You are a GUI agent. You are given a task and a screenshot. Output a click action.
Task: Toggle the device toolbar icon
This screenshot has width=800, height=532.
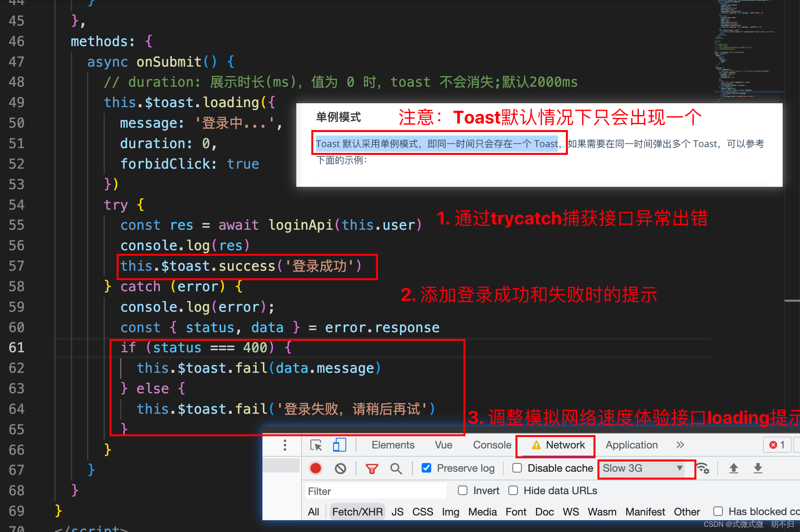pyautogui.click(x=339, y=445)
